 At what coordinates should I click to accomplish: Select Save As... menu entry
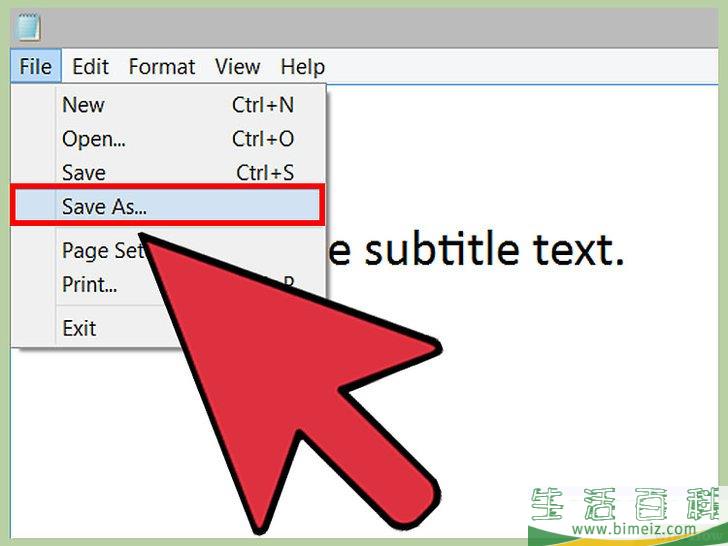(x=167, y=205)
